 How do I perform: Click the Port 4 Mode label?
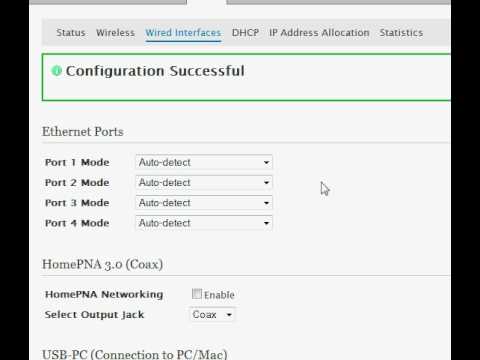(x=77, y=223)
